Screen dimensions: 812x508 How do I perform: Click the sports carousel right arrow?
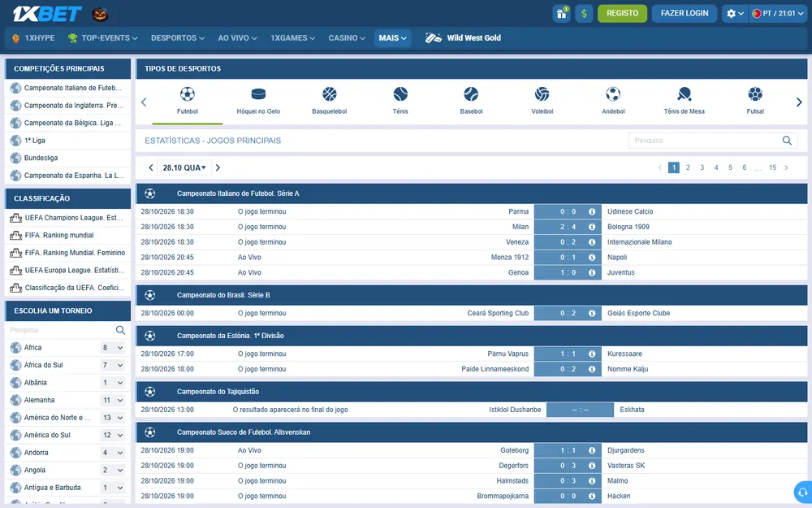pyautogui.click(x=798, y=102)
